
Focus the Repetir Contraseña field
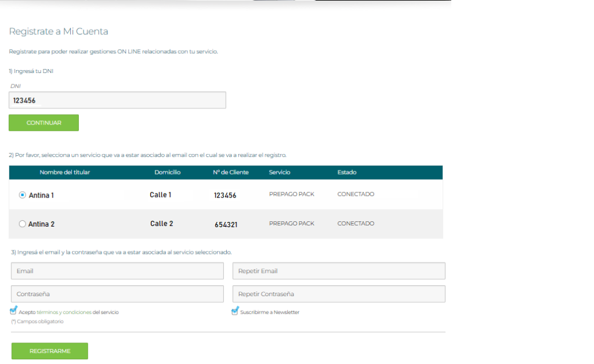pyautogui.click(x=338, y=294)
